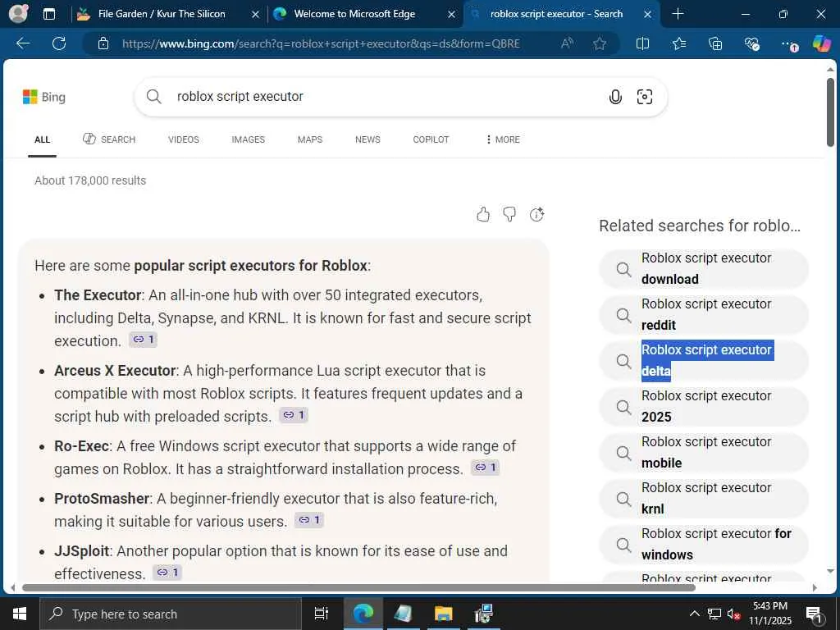
Task: Click the Bing logo
Action: (x=44, y=97)
